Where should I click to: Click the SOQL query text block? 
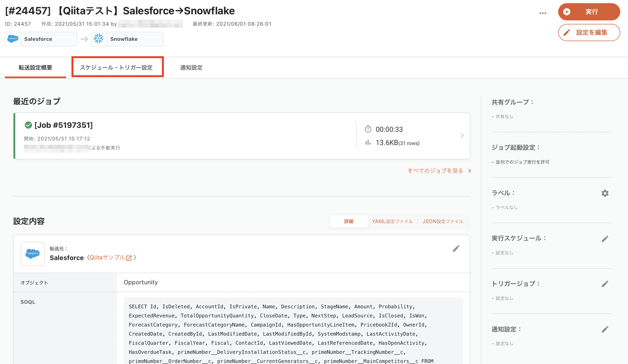(293, 331)
